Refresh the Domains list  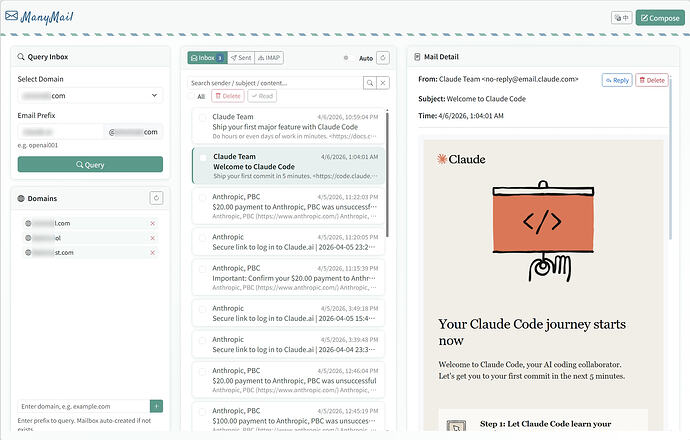(156, 198)
